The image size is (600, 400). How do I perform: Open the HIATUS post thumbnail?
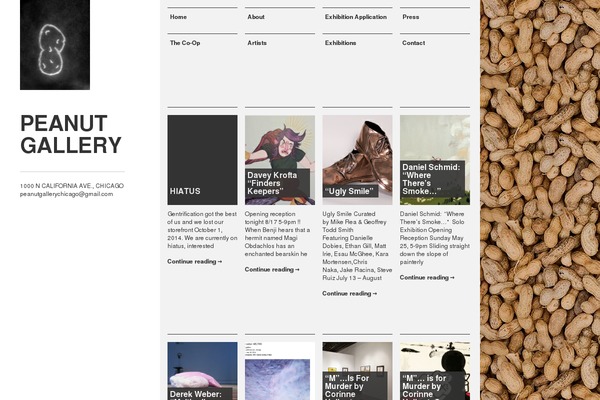click(202, 160)
